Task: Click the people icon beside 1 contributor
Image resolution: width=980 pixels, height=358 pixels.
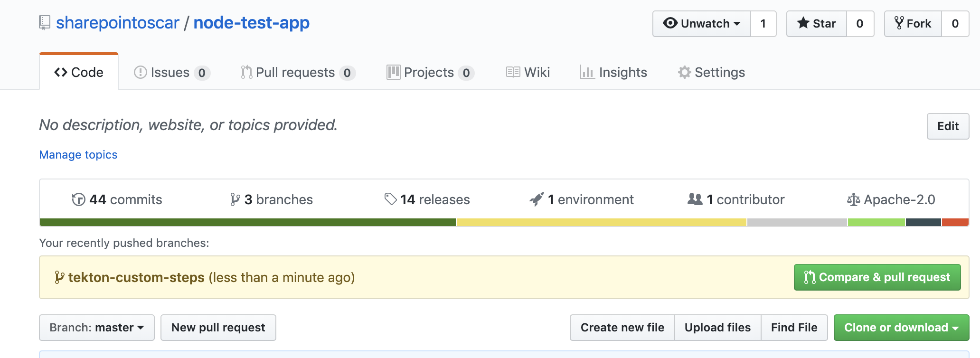Action: [695, 199]
